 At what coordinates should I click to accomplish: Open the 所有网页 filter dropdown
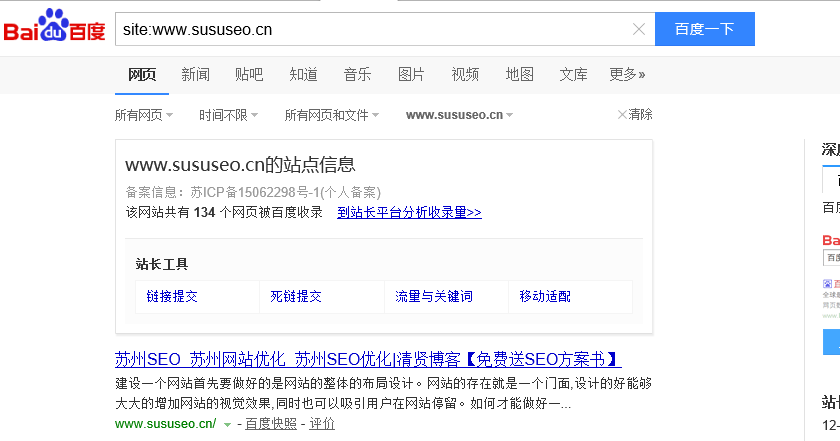click(144, 115)
